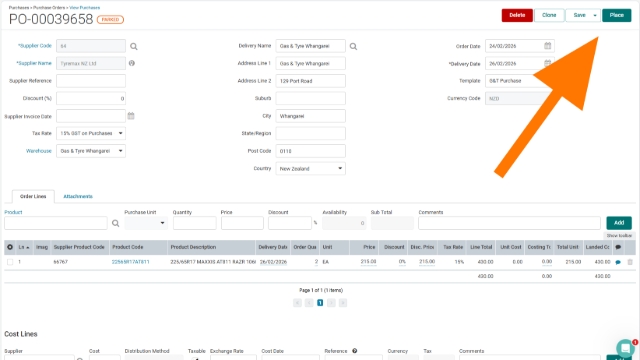Click Supplier Product Code column header

point(79,247)
